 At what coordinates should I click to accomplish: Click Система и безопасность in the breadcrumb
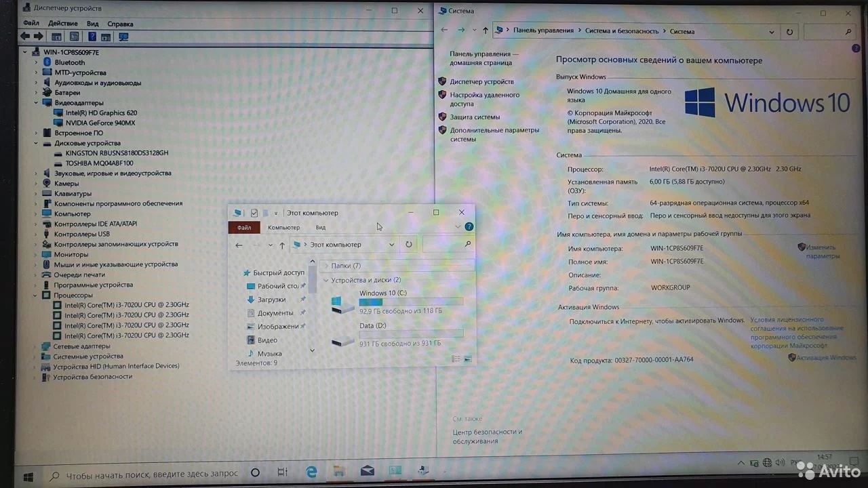pos(622,31)
